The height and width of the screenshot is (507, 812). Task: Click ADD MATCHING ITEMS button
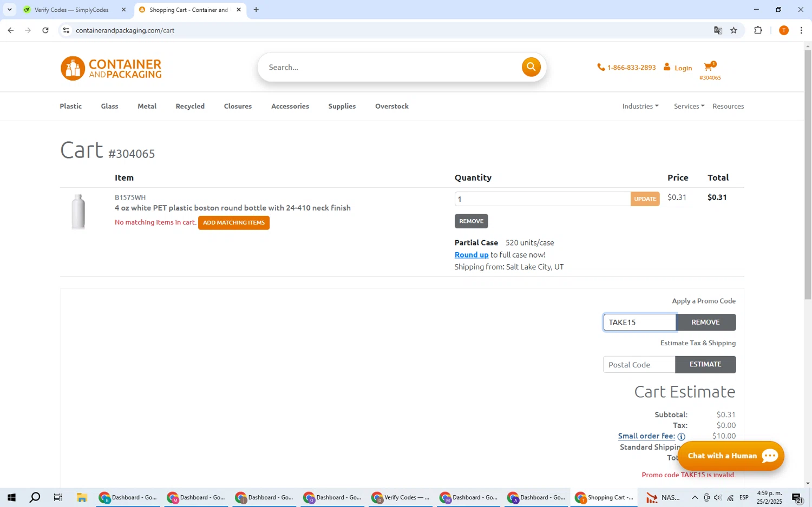234,222
